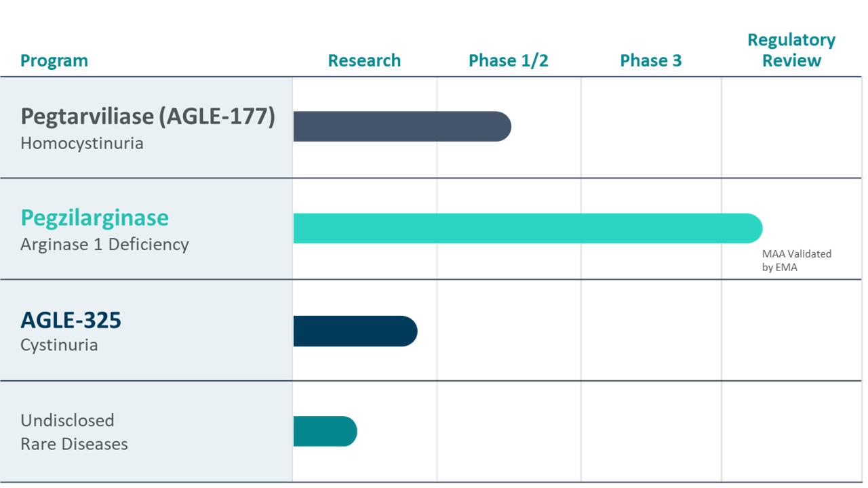This screenshot has width=868, height=488.
Task: Click the Program column header
Action: tap(54, 60)
